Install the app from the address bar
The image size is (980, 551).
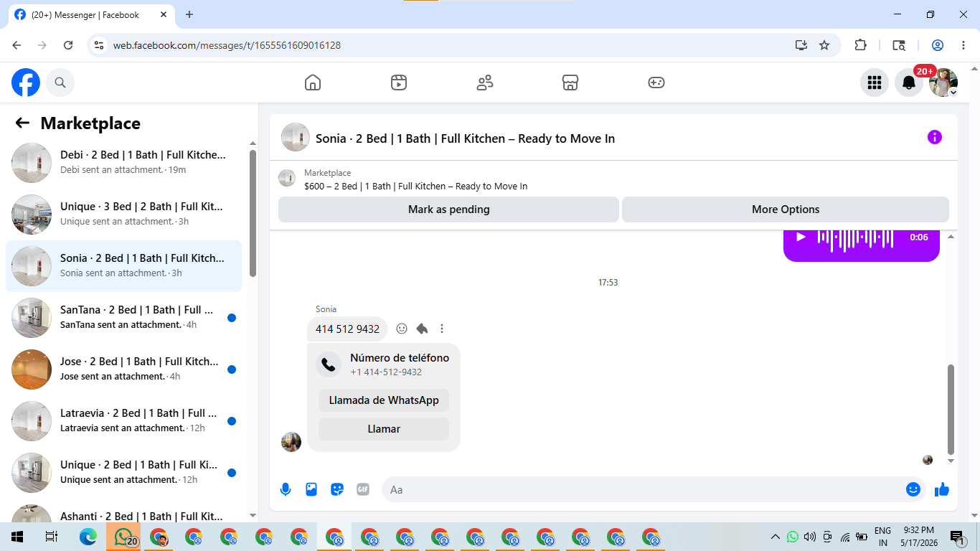tap(801, 45)
